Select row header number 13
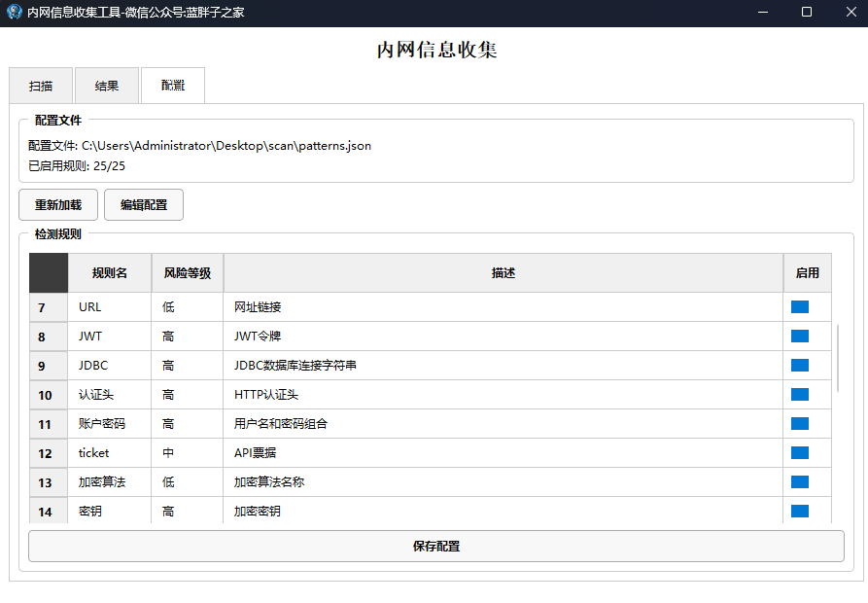Viewport: 868px width, 603px height. (x=49, y=482)
